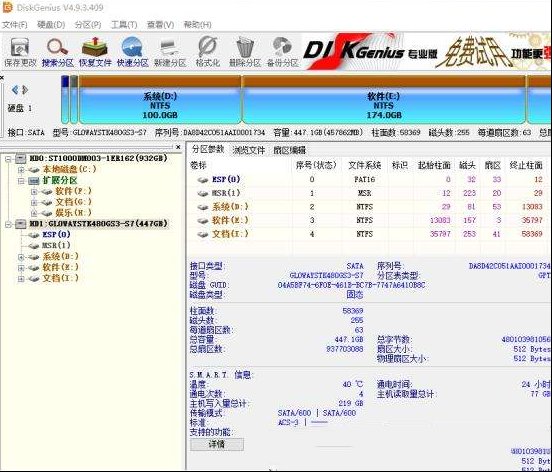Open the 备份分区 toolbar tool
552x472 pixels.
click(x=282, y=52)
